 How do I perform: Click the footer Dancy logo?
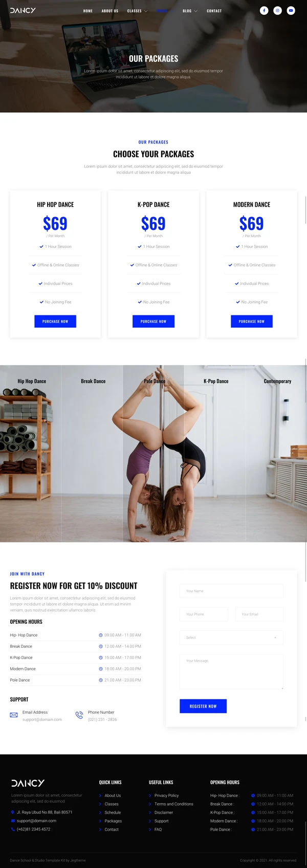[28, 783]
